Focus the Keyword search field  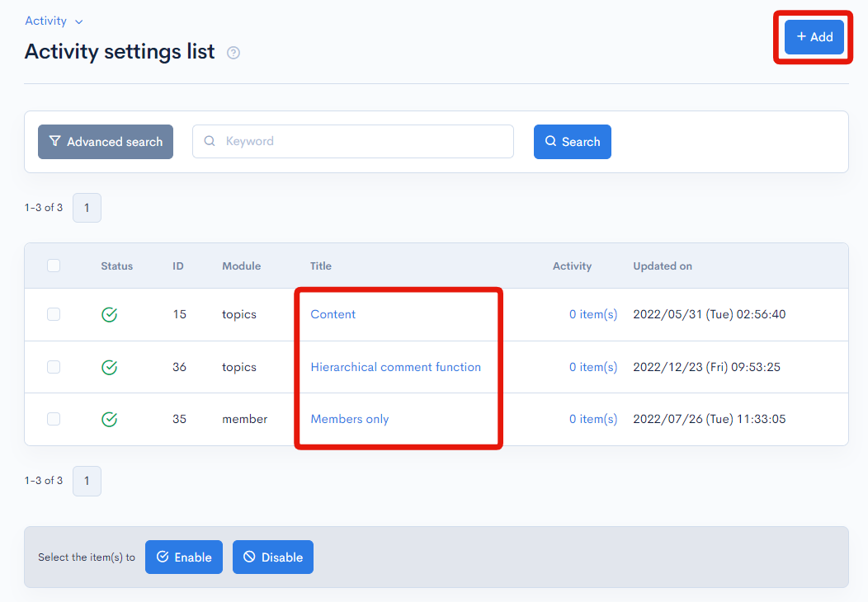[353, 141]
